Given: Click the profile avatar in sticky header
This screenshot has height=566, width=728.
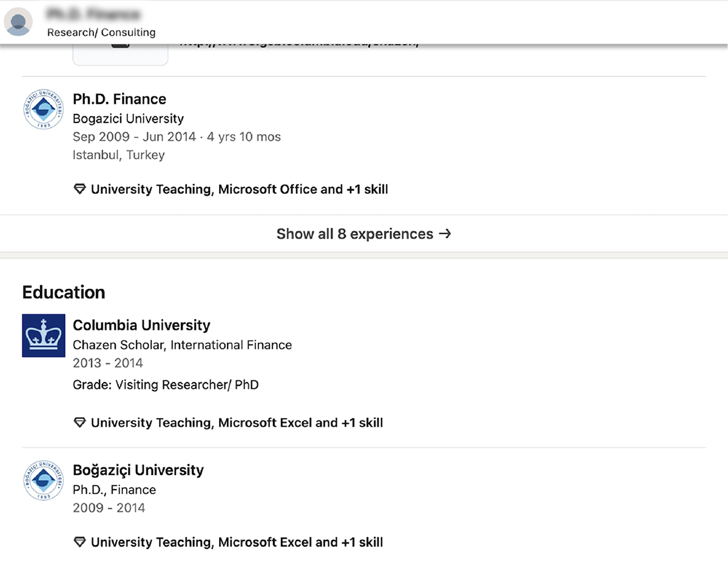Looking at the screenshot, I should (18, 22).
